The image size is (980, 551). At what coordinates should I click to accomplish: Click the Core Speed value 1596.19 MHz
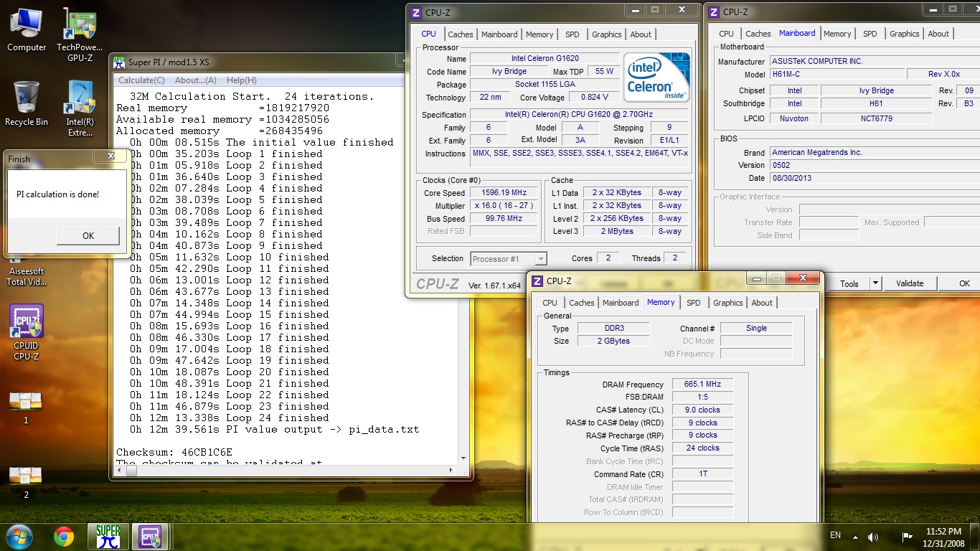point(505,193)
